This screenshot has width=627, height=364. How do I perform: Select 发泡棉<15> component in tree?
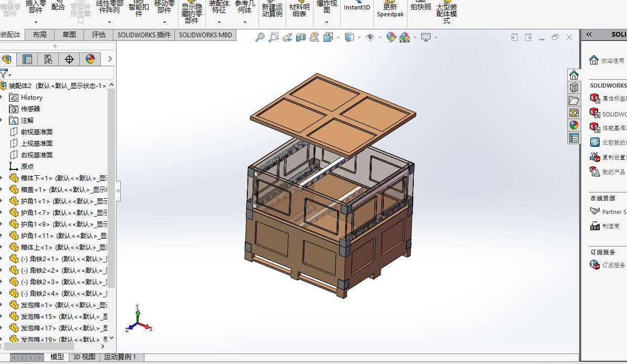pyautogui.click(x=64, y=316)
